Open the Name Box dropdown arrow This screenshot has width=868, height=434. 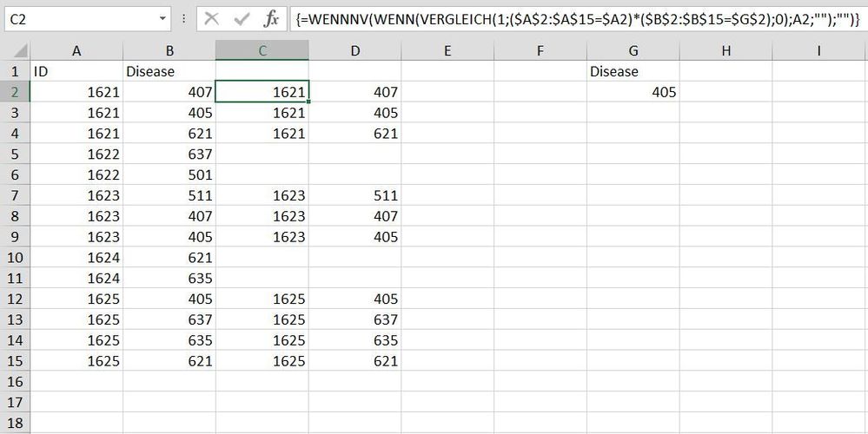pos(162,19)
